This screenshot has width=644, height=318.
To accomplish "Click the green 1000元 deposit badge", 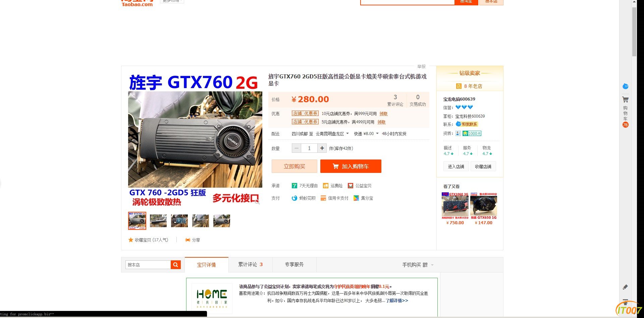I will pyautogui.click(x=472, y=133).
